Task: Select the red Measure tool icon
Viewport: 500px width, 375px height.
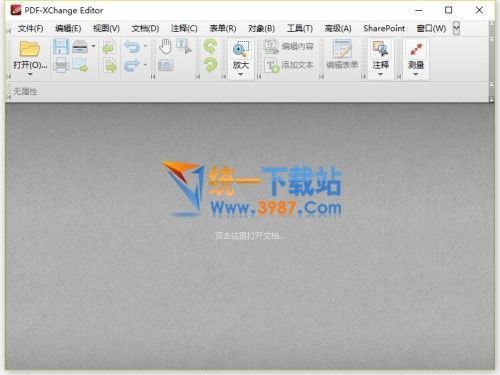Action: 416,49
